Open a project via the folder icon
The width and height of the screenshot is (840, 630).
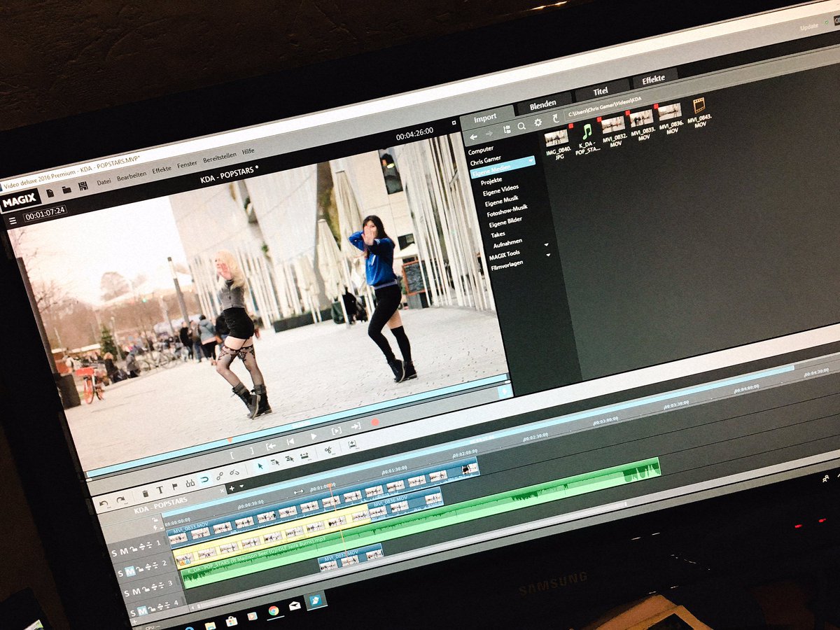coord(66,190)
